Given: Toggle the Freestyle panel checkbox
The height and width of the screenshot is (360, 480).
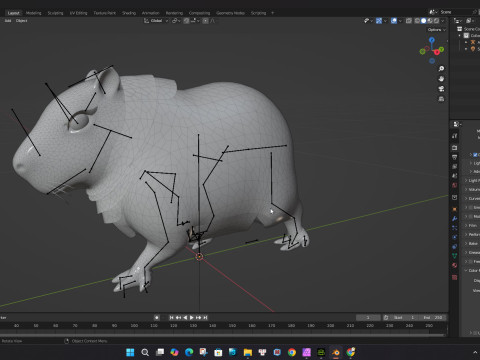Looking at the screenshot, I should (471, 261).
